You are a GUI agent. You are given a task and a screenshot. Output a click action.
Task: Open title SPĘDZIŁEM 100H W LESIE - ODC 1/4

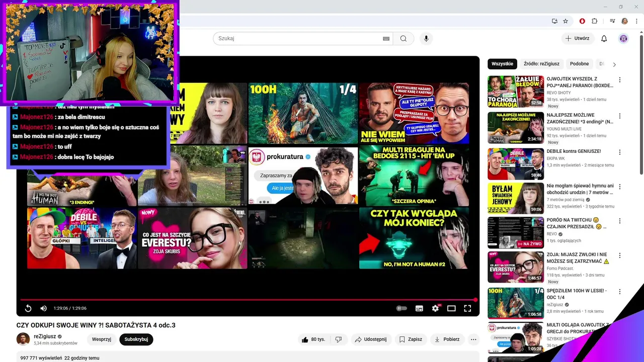pos(577,294)
